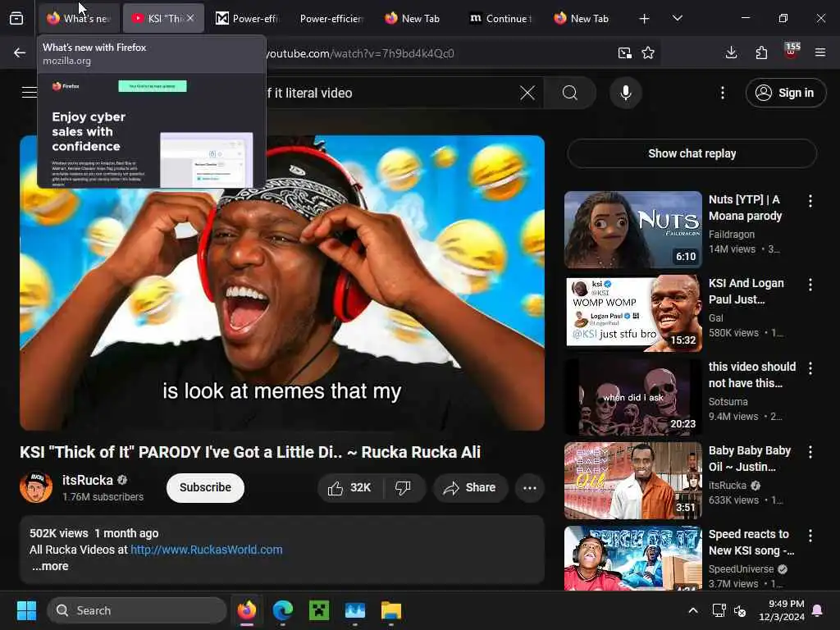Expand the list all tabs dropdown
Image resolution: width=840 pixels, height=630 pixels.
click(x=677, y=19)
